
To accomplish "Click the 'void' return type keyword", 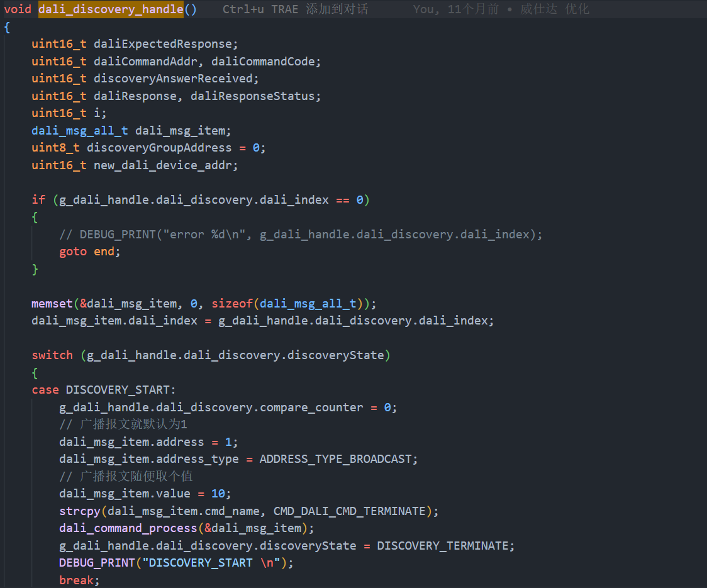I will click(x=18, y=9).
